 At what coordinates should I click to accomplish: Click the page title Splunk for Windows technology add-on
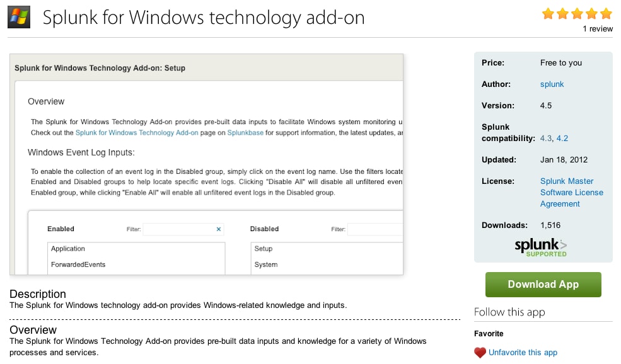[x=204, y=18]
